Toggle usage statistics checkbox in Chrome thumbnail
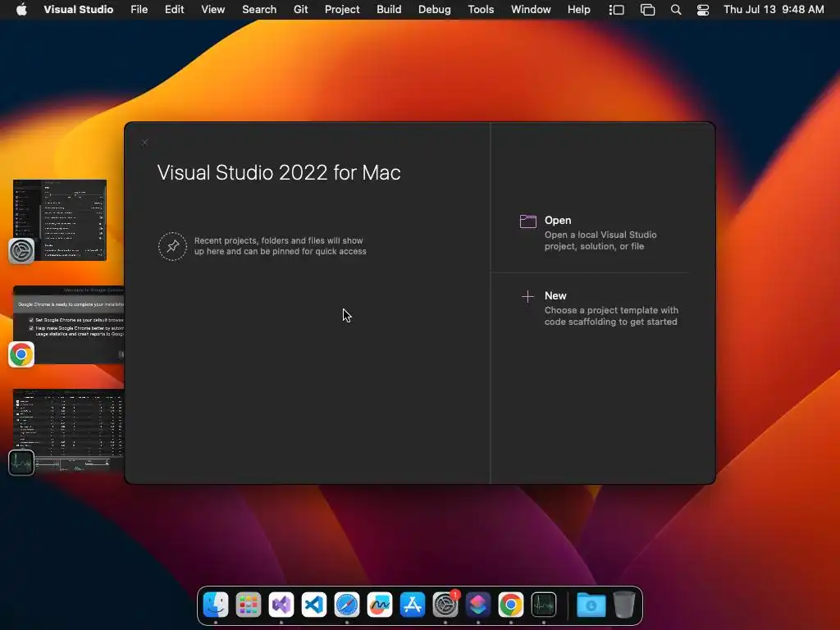The image size is (840, 630). [31, 328]
